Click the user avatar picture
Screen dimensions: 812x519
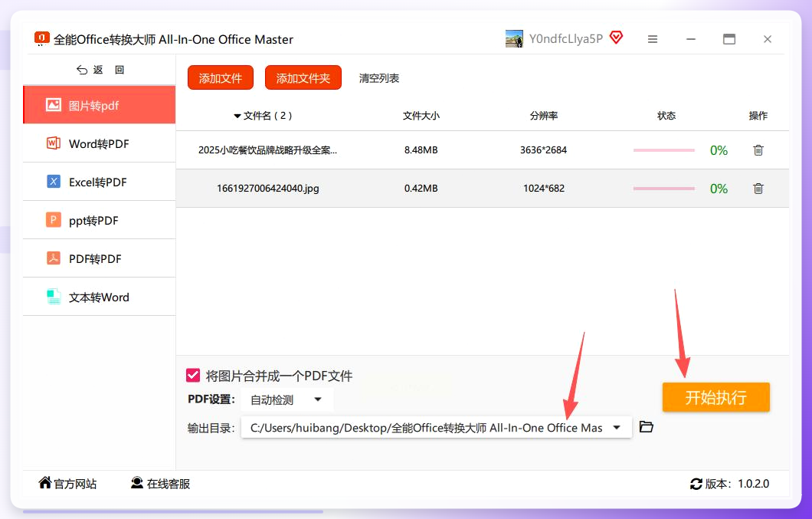pyautogui.click(x=514, y=39)
